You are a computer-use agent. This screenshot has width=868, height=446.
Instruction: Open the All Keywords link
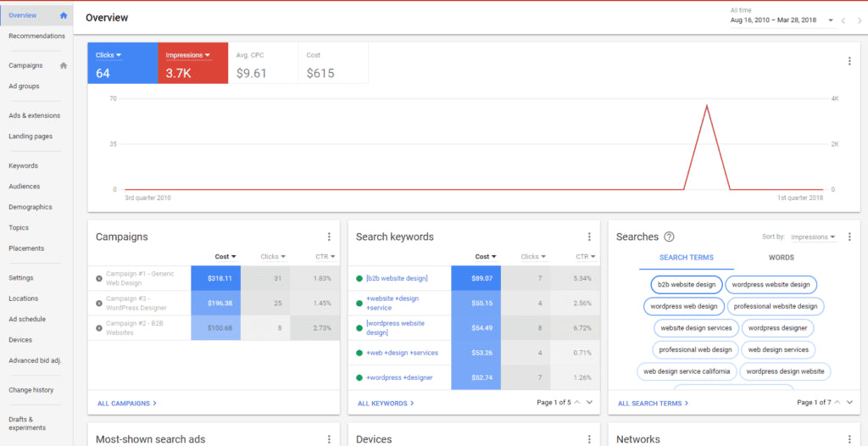pos(386,404)
